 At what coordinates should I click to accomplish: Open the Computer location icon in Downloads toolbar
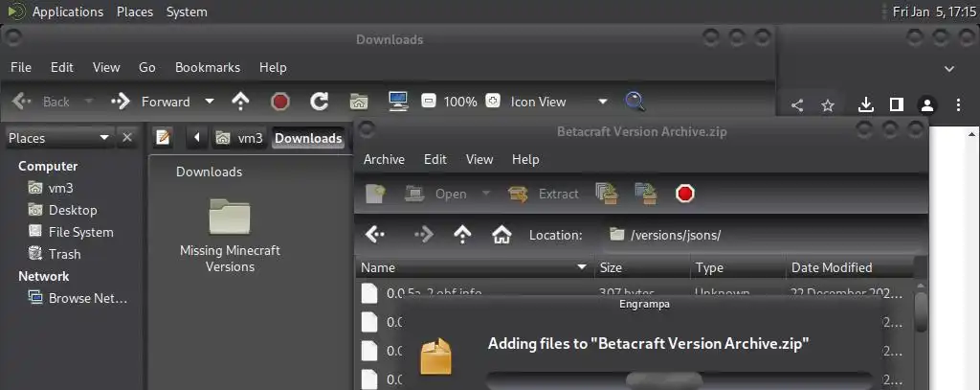tap(398, 102)
